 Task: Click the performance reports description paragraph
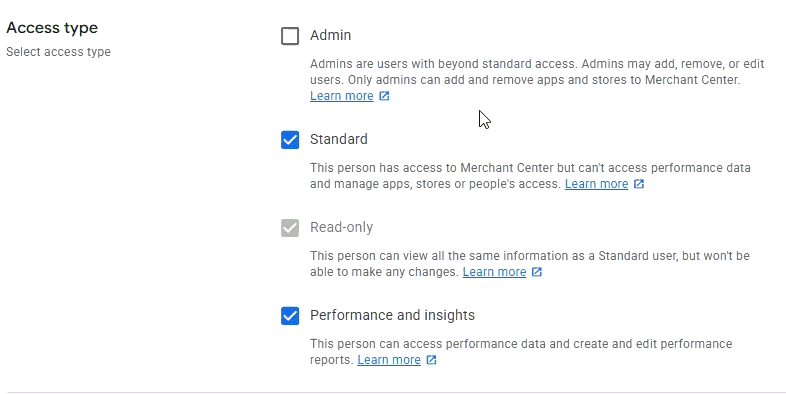pyautogui.click(x=521, y=352)
